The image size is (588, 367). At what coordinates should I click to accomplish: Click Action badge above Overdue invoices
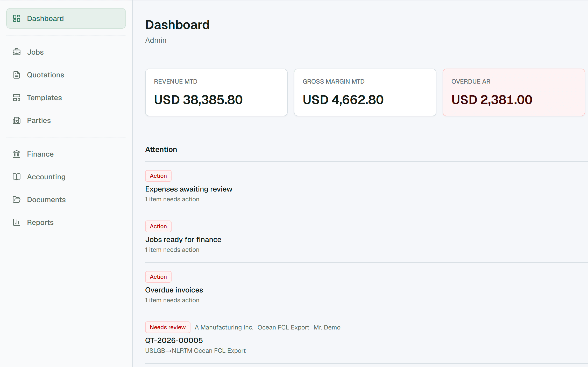(158, 277)
